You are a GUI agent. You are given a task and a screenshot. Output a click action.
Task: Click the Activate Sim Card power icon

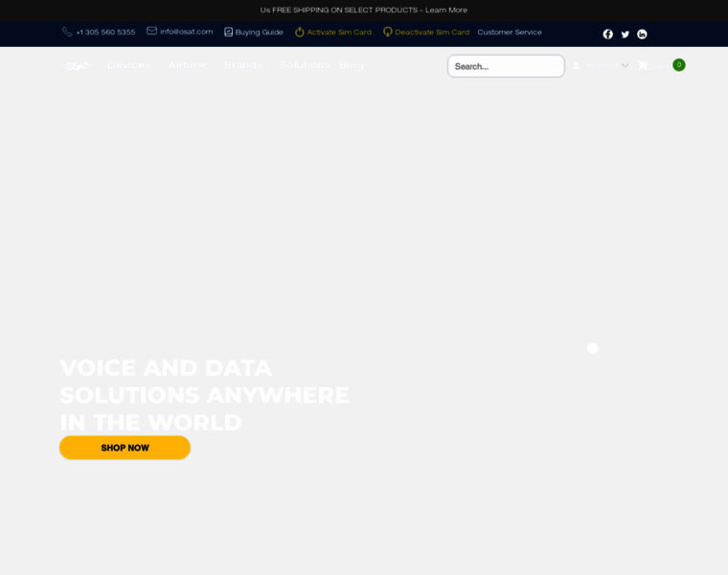pyautogui.click(x=300, y=32)
